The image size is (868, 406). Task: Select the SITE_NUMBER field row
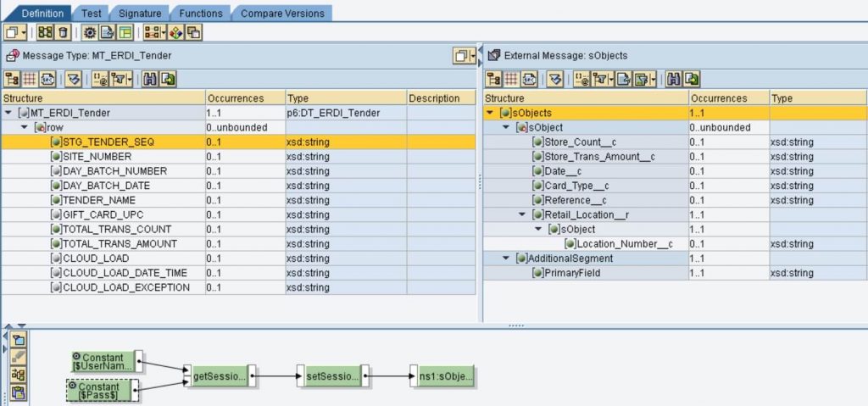tap(238, 157)
